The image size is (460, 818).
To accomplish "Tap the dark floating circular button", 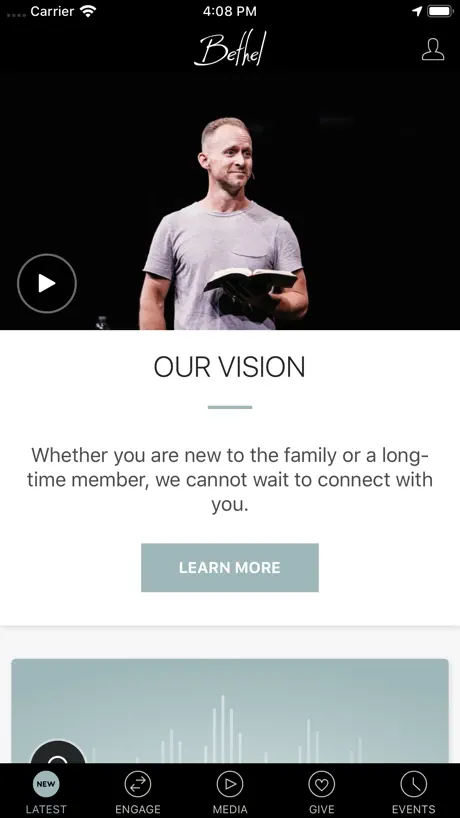I will [58, 752].
